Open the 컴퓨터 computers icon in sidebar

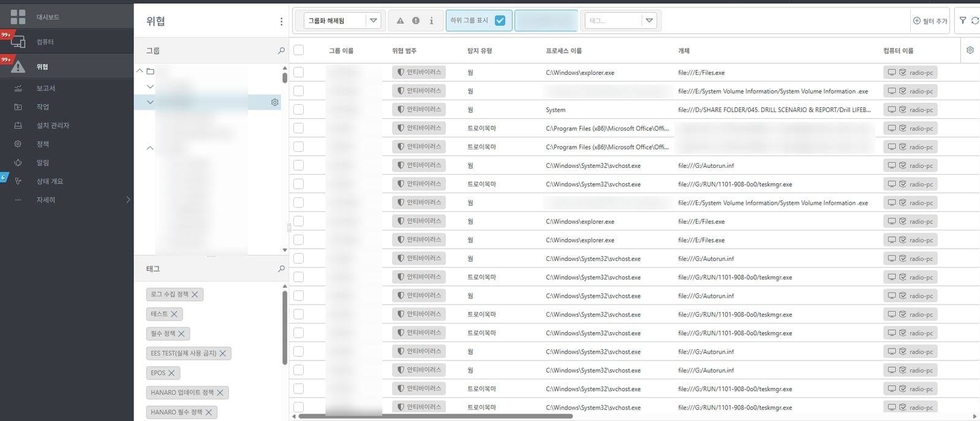click(18, 42)
